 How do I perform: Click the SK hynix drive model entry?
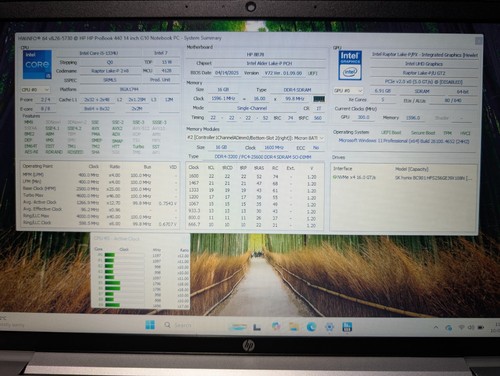tap(433, 178)
